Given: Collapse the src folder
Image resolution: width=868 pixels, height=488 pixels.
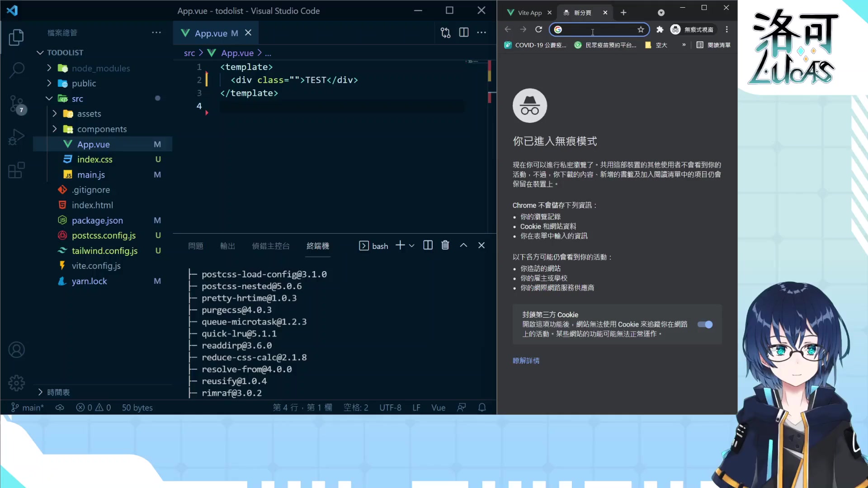Looking at the screenshot, I should click(x=49, y=99).
